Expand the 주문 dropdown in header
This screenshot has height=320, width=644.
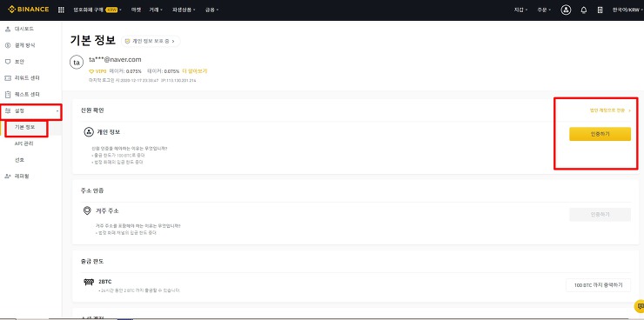pos(544,10)
